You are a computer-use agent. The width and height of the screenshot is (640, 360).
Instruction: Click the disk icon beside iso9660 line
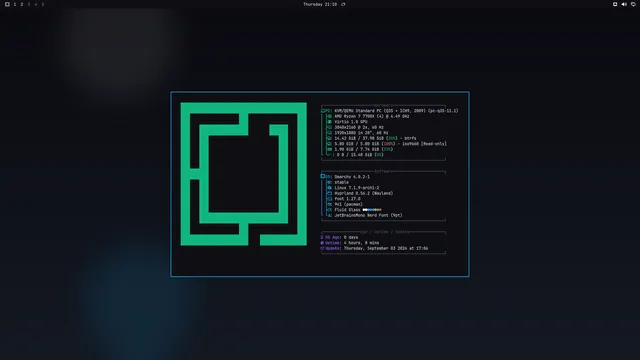click(x=329, y=144)
